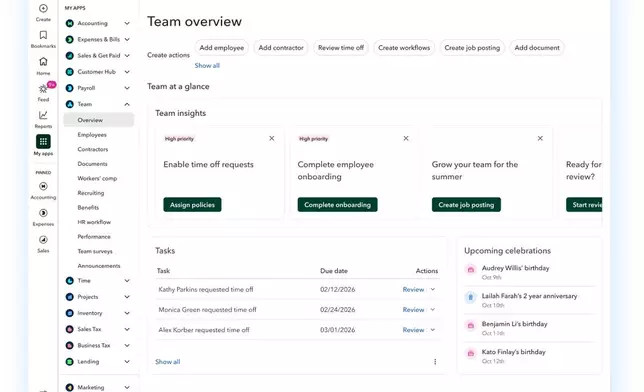The height and width of the screenshot is (392, 644).
Task: Open pinned Sales icon in the rail
Action: point(43,240)
